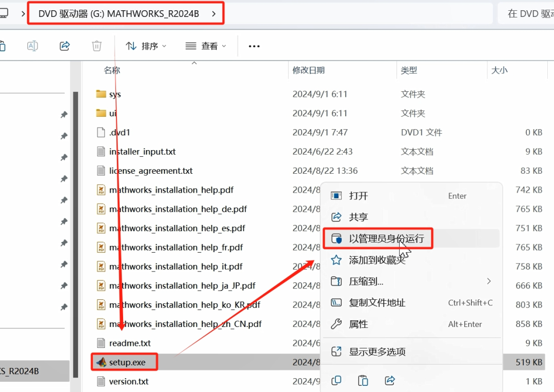Choose Properties (属性) in context menu
554x392 pixels.
[411, 324]
